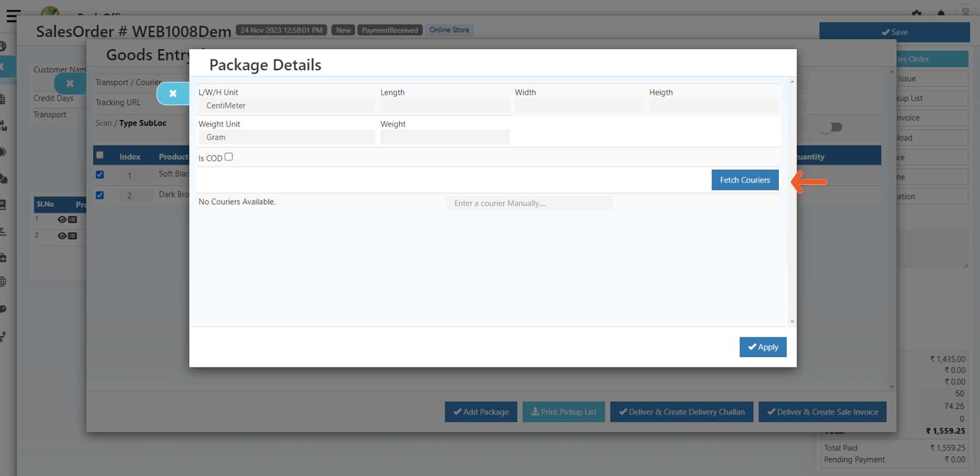Click the New status badge

point(343,30)
